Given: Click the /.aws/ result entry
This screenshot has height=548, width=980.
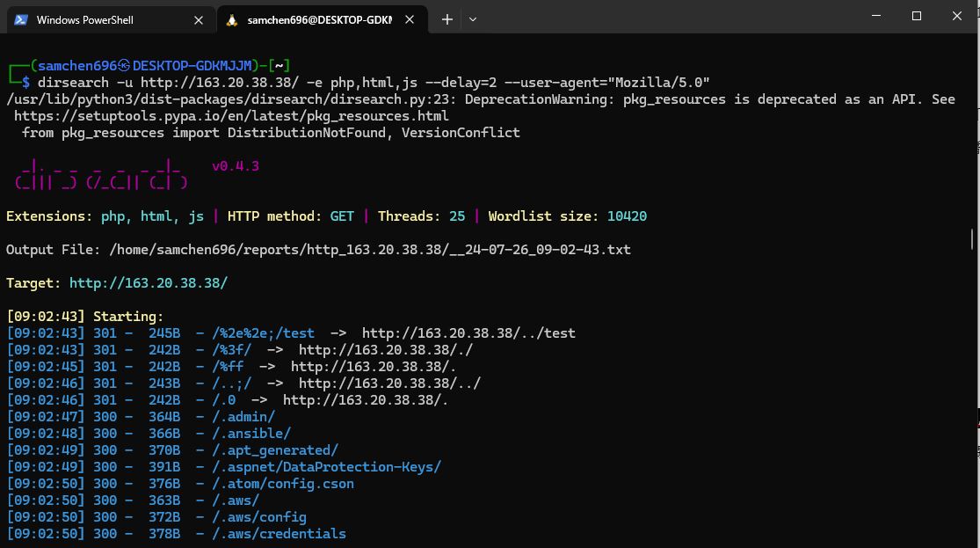Looking at the screenshot, I should 236,501.
